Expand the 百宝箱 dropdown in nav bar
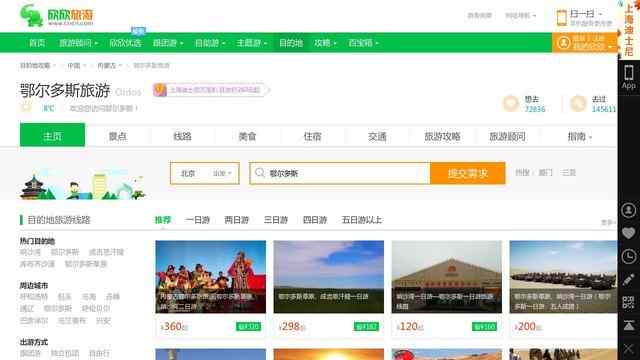640x360 pixels. pos(363,43)
